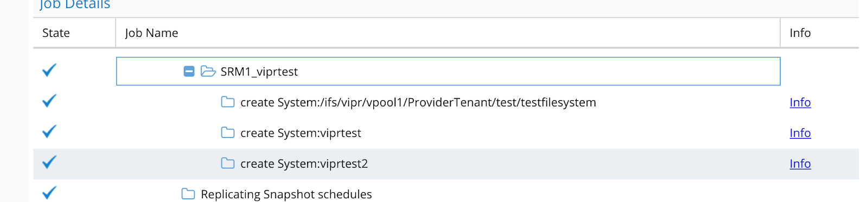Screen dimensions: 868x202
Task: Click checkmark state for create System:viprtest row
Action: point(49,131)
